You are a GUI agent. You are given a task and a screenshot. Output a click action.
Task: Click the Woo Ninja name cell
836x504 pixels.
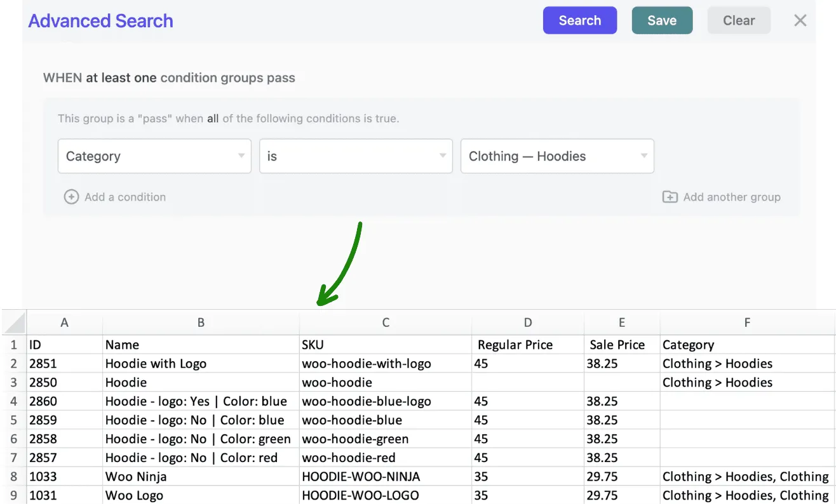201,477
